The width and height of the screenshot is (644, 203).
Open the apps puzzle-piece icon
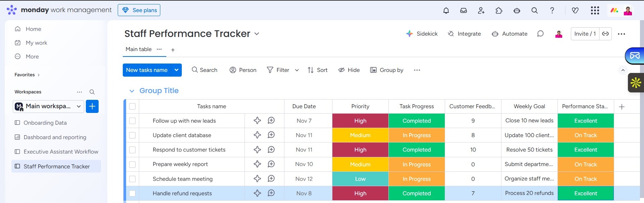[x=499, y=10]
